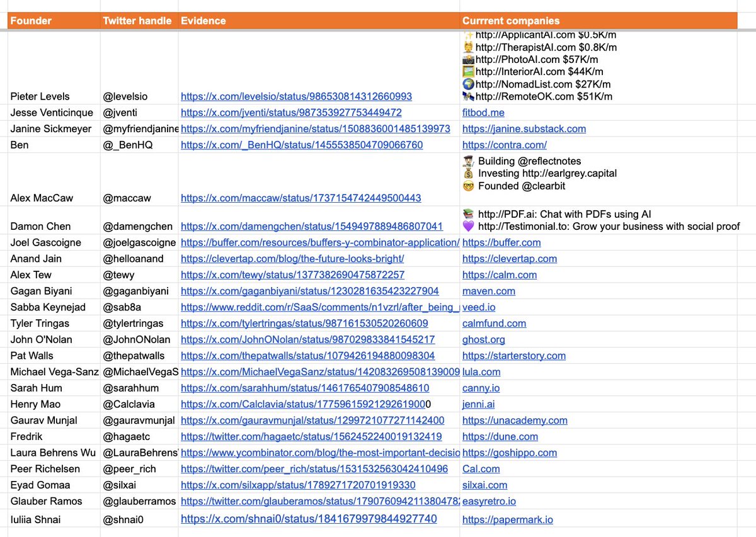Open the easyretro.io company link
Image resolution: width=756 pixels, height=537 pixels.
(489, 501)
